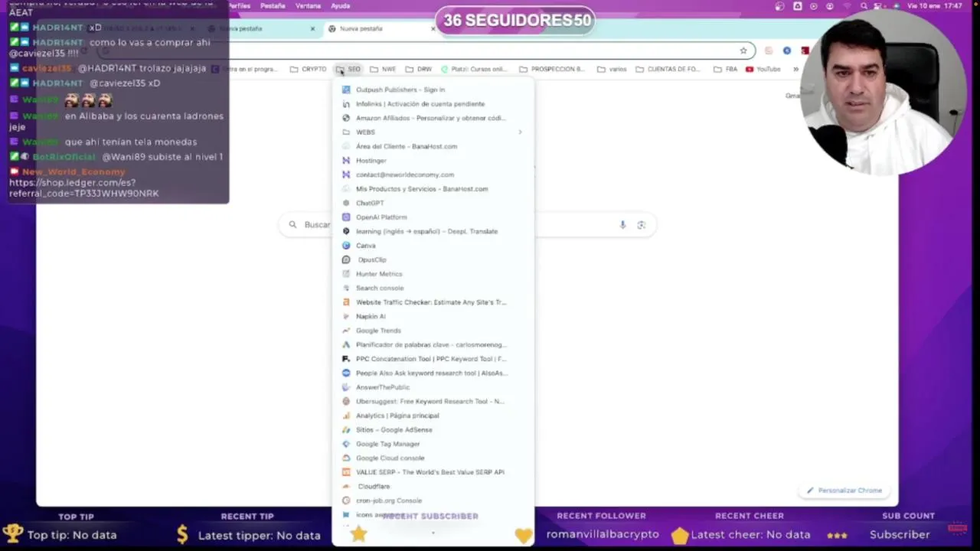Viewport: 980px width, 551px height.
Task: Click the PPC Concatenation Tool bookmark icon
Action: click(346, 359)
